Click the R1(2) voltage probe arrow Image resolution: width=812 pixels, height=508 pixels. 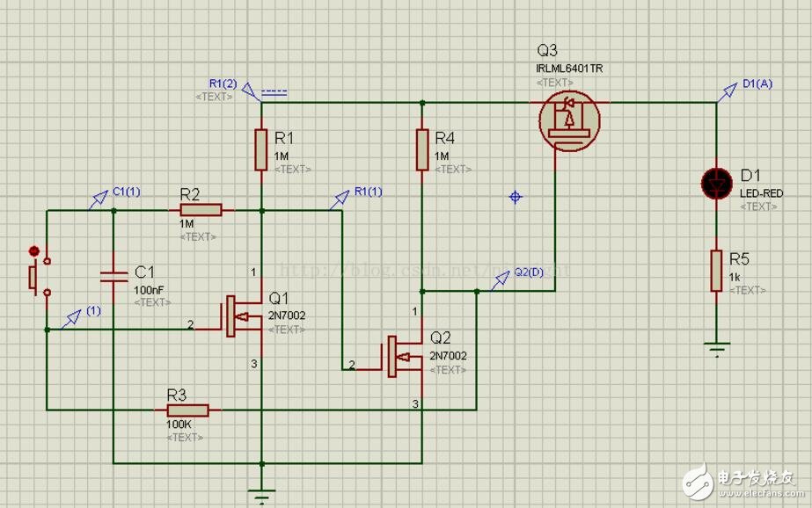pos(251,91)
